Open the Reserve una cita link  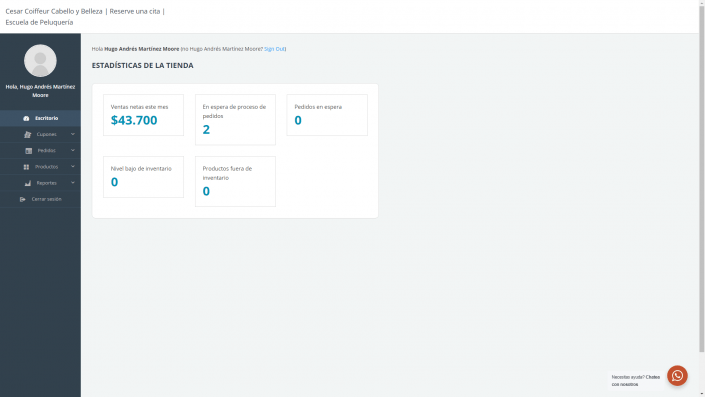point(135,11)
